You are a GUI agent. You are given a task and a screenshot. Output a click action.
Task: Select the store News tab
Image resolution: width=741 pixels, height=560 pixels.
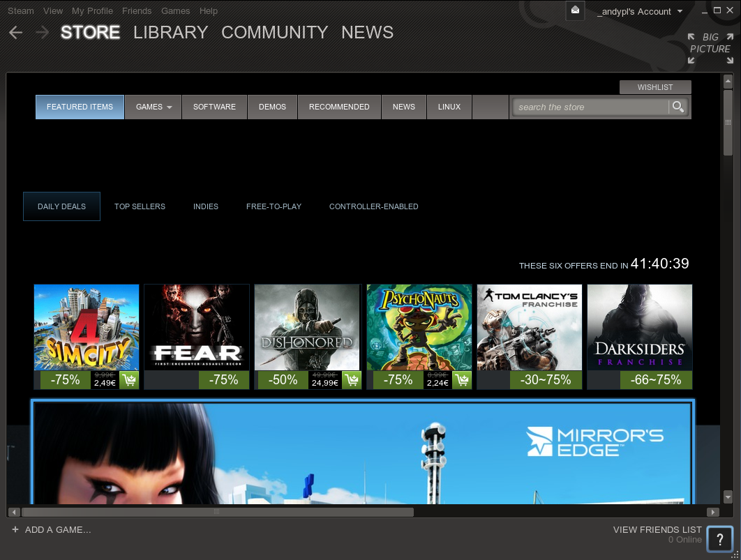(404, 107)
